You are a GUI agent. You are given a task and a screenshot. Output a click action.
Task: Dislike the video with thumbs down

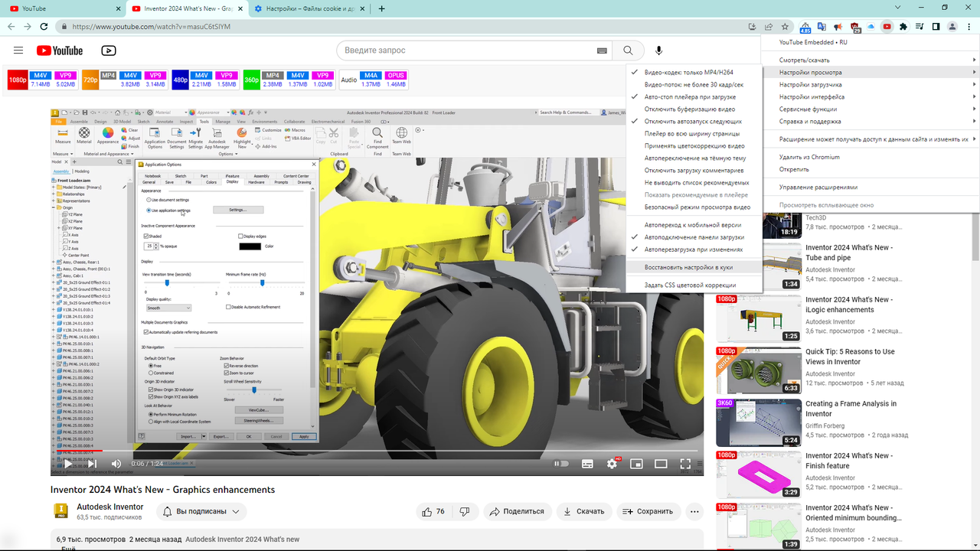click(465, 511)
